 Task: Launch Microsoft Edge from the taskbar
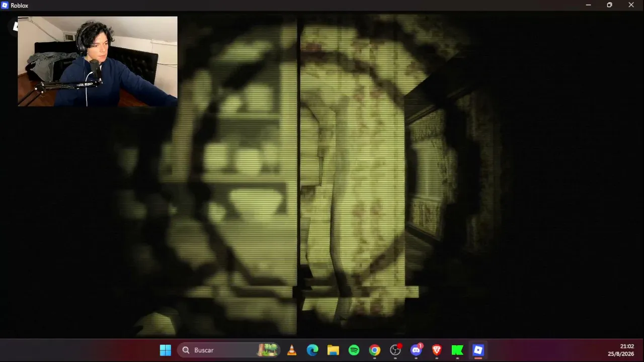tap(312, 350)
